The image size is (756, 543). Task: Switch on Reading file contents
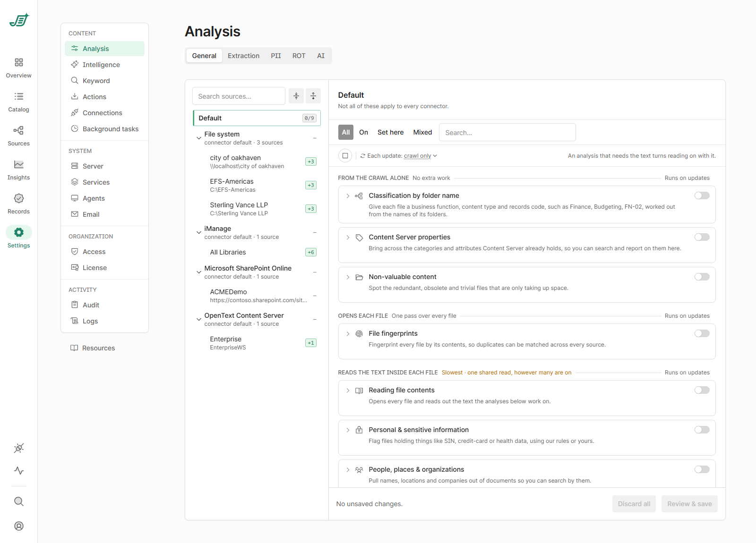[702, 390]
